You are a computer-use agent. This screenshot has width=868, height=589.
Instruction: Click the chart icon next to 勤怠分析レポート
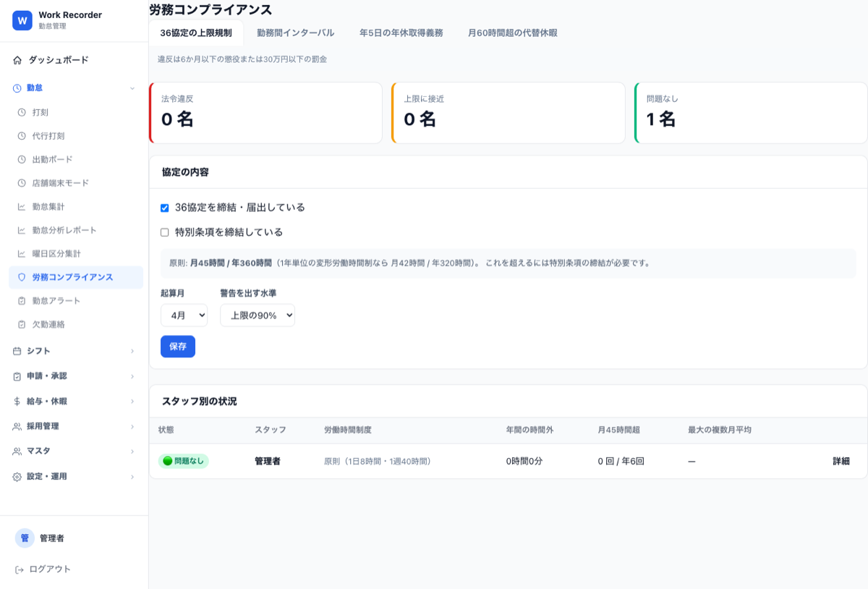point(22,230)
